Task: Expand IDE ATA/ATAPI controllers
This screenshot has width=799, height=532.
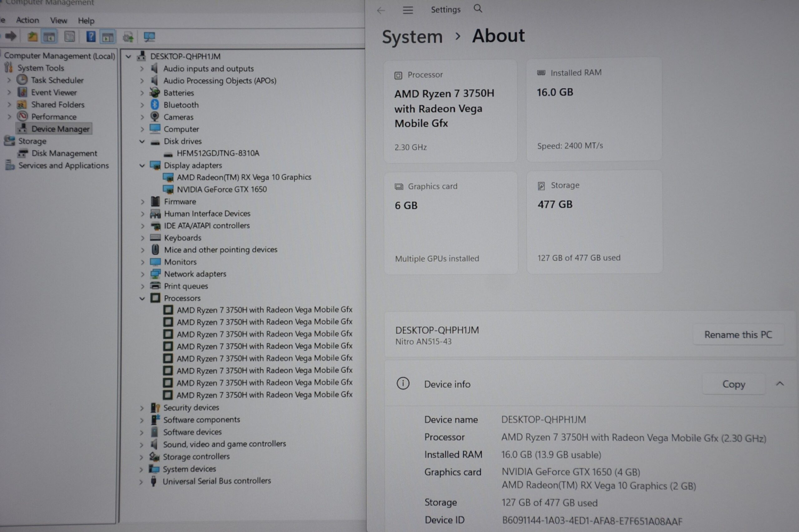Action: tap(142, 226)
